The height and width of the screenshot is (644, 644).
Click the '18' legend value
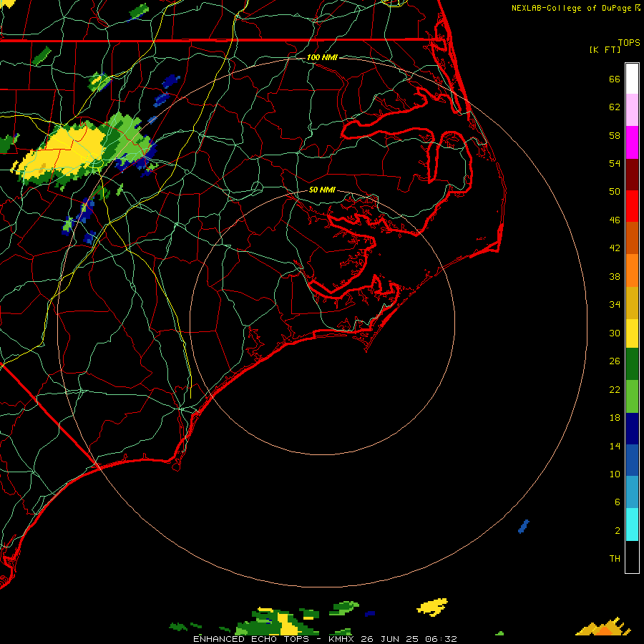(615, 418)
